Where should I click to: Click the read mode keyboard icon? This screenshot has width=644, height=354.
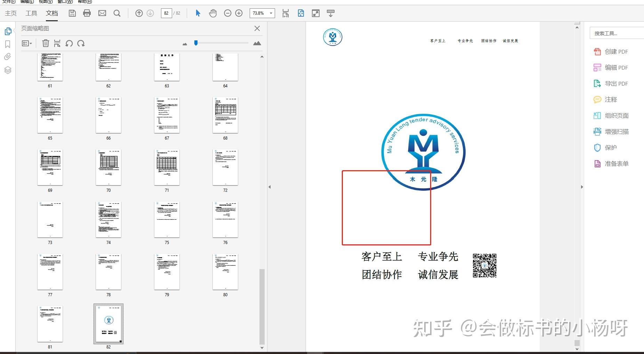coord(331,13)
